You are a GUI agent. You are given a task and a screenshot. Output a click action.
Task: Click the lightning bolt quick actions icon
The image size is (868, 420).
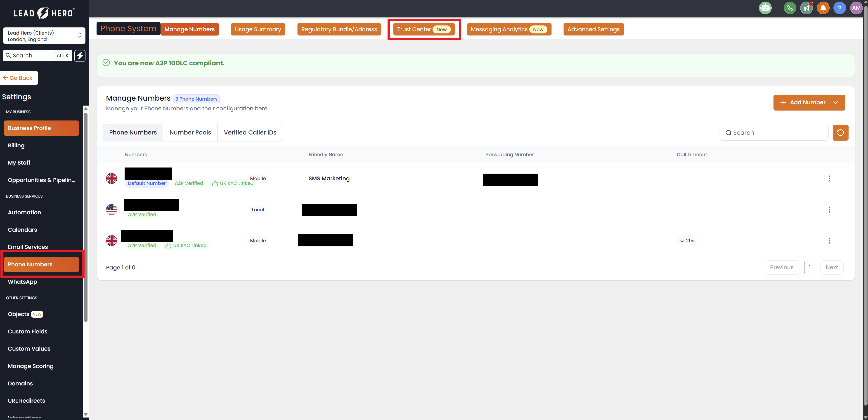80,56
